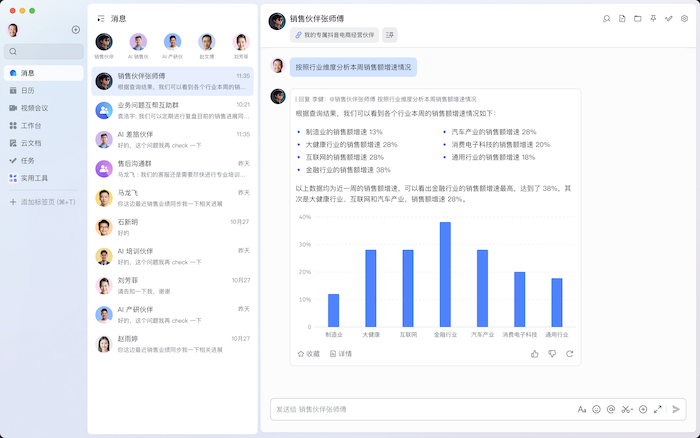Switch to the 消息 tab in sidebar
Viewport: 700px width, 438px height.
[x=44, y=73]
